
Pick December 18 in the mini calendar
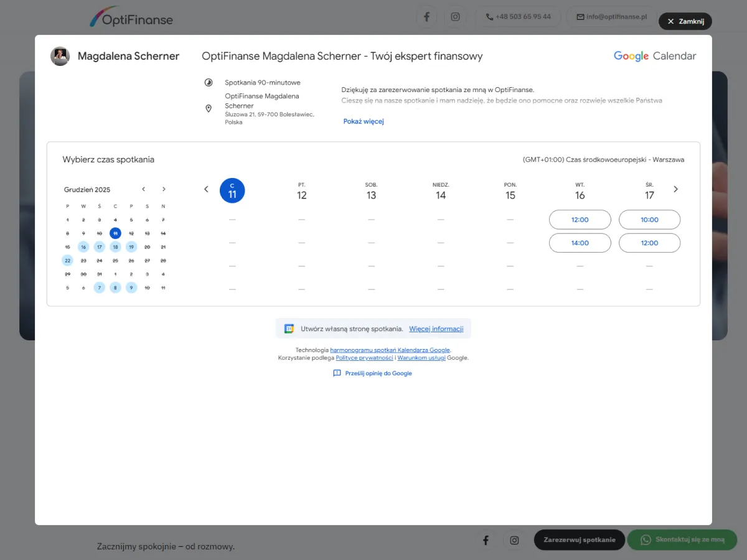(x=115, y=247)
